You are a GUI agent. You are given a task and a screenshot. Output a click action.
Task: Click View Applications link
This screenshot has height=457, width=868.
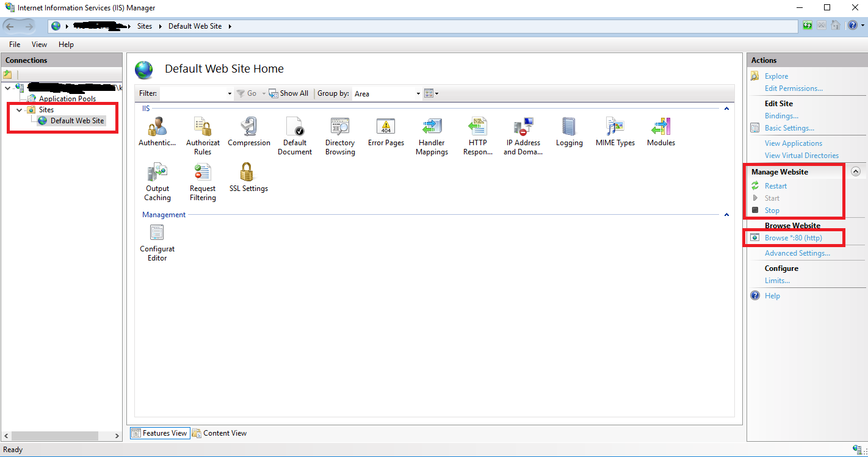(x=794, y=143)
